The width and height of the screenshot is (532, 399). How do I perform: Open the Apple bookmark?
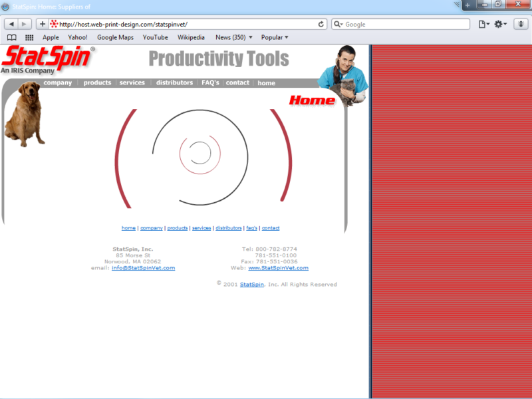click(51, 37)
